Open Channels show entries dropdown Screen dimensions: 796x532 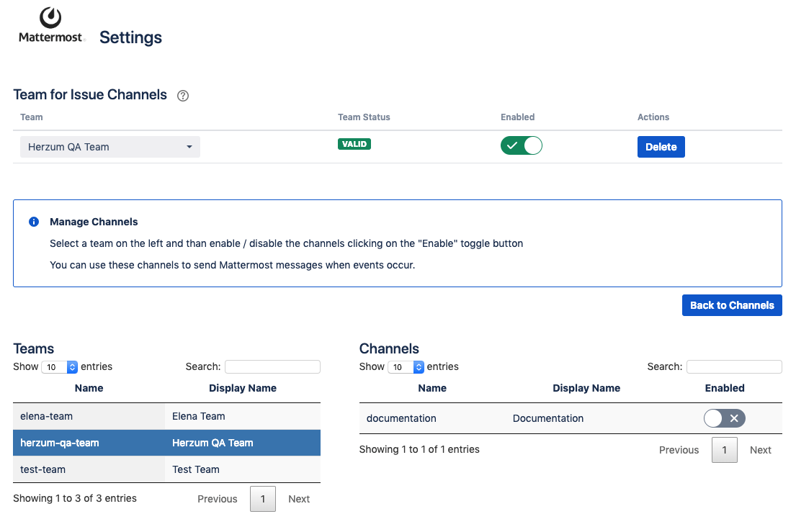point(406,367)
